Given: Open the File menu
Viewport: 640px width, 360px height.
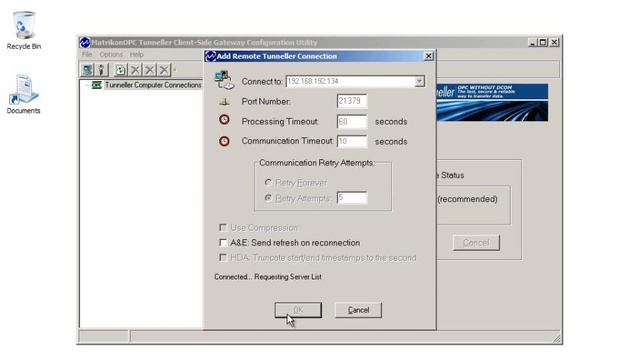Looking at the screenshot, I should tap(87, 54).
